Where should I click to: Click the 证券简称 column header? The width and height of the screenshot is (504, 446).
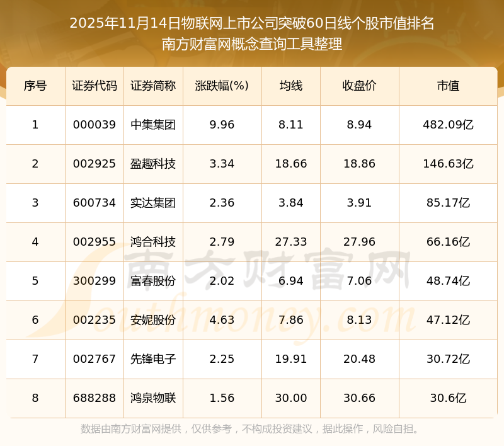tap(153, 86)
